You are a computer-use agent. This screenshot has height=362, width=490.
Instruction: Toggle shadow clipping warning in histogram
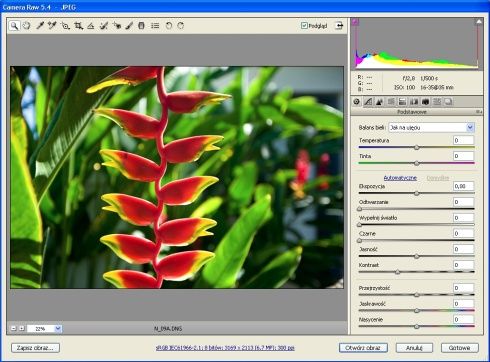coord(356,22)
